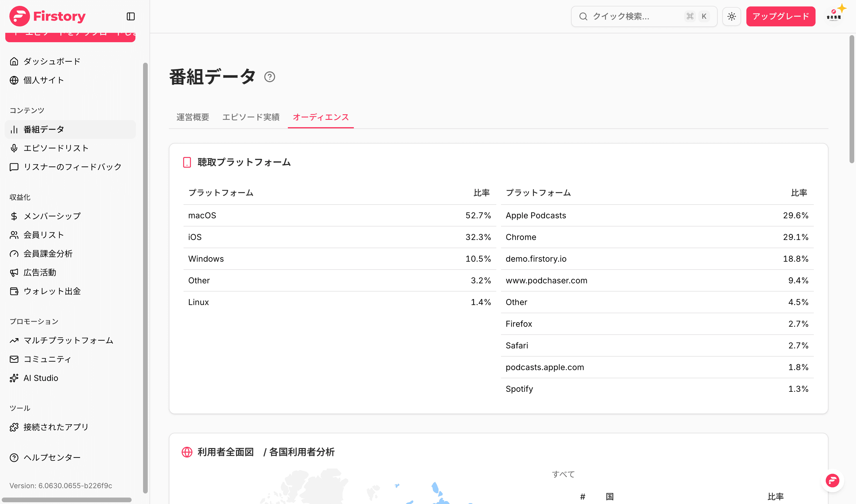
Task: Open 会員リスト in the sidebar
Action: 70,235
